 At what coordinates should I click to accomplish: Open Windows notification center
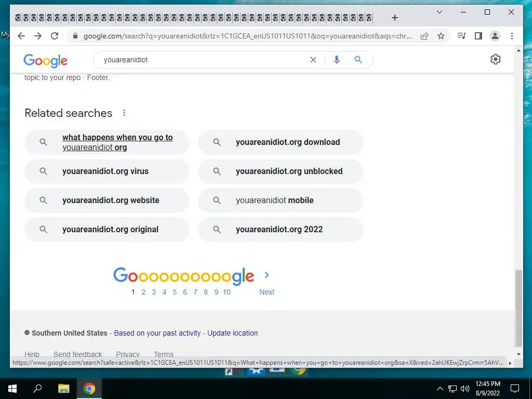pos(515,389)
